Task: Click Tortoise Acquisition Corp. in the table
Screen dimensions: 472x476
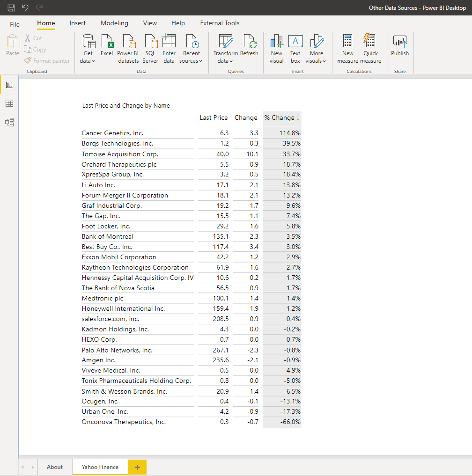Action: pos(120,154)
